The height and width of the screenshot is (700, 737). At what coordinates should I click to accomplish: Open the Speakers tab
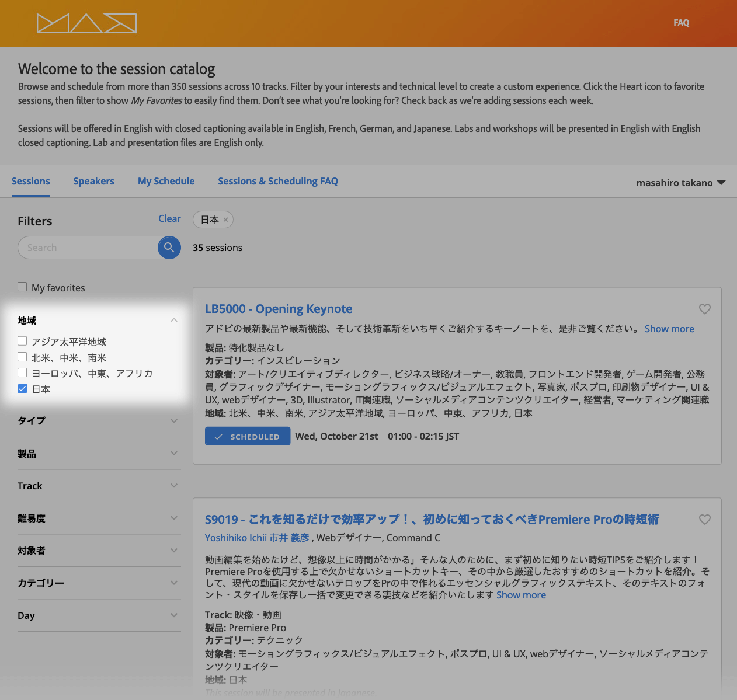pyautogui.click(x=94, y=181)
